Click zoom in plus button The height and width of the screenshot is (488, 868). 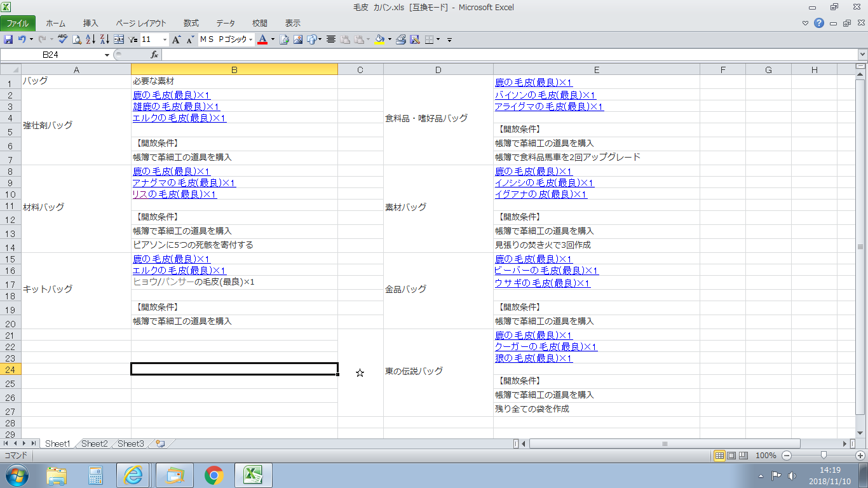click(860, 456)
